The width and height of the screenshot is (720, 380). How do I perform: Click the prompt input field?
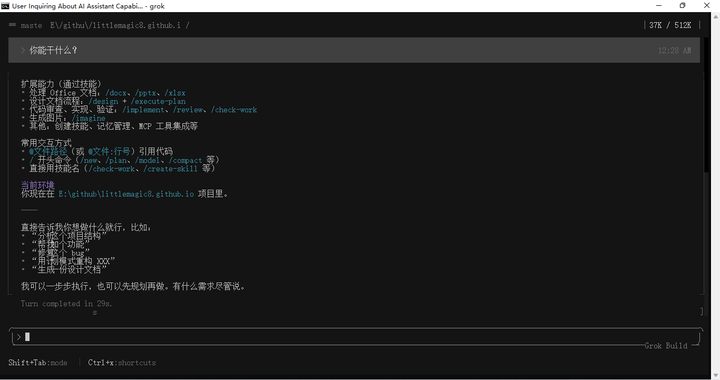click(356, 337)
